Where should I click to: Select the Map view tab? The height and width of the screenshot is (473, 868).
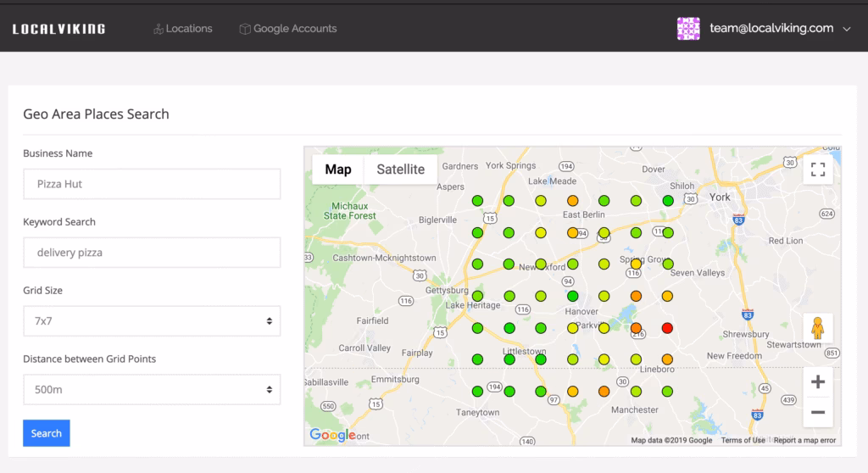click(338, 170)
